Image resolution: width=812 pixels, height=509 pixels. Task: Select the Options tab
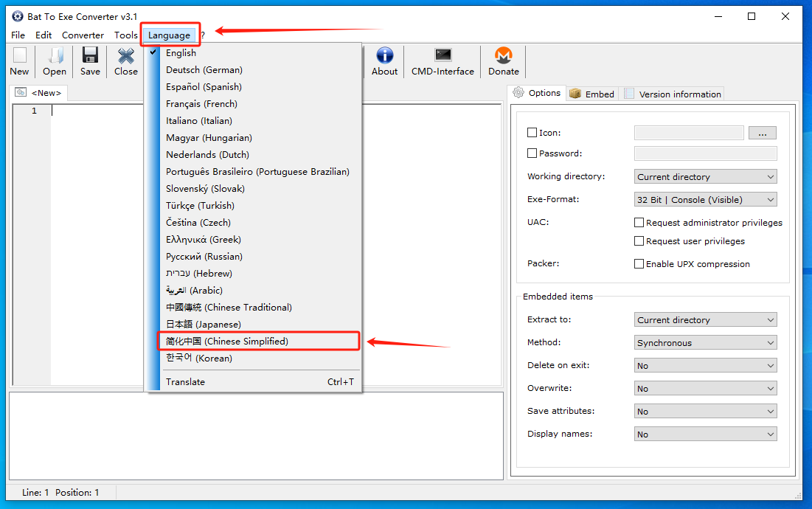[x=536, y=93]
